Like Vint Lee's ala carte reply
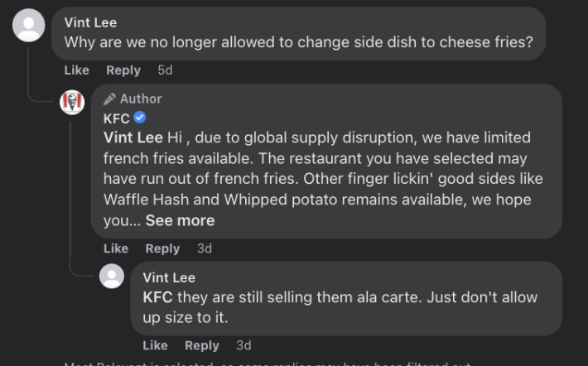The width and height of the screenshot is (588, 366). pyautogui.click(x=155, y=345)
